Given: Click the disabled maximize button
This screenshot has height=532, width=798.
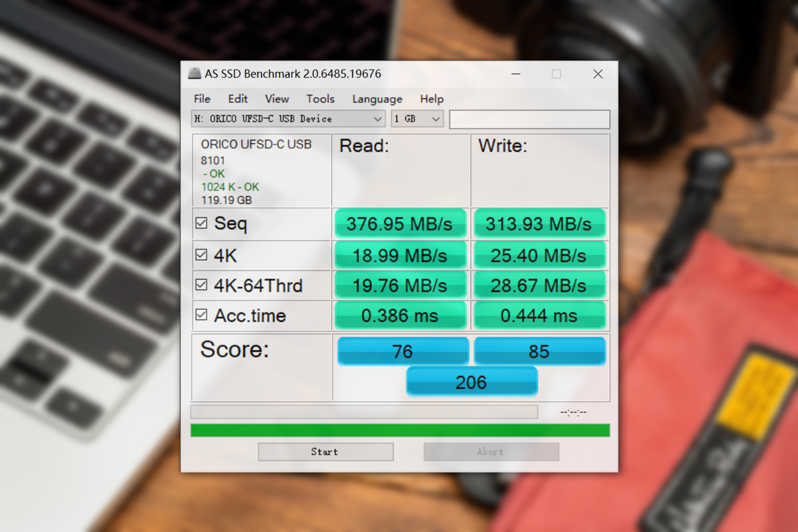Looking at the screenshot, I should (556, 74).
